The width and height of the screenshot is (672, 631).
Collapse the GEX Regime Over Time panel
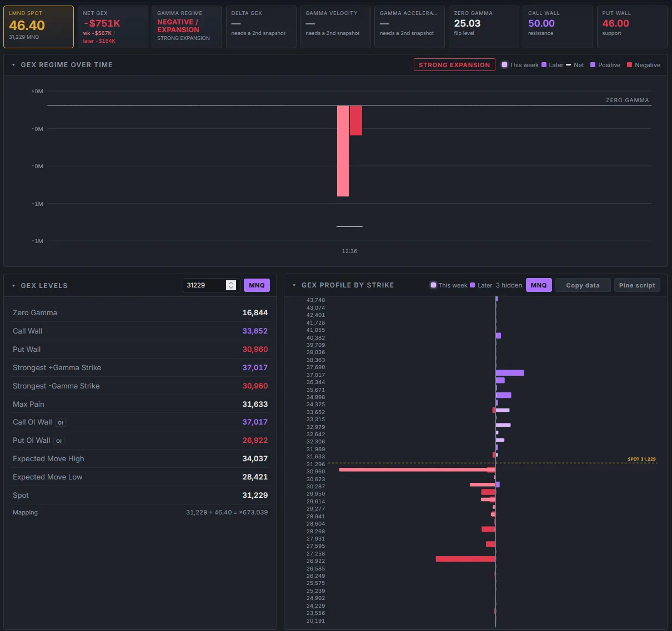13,65
